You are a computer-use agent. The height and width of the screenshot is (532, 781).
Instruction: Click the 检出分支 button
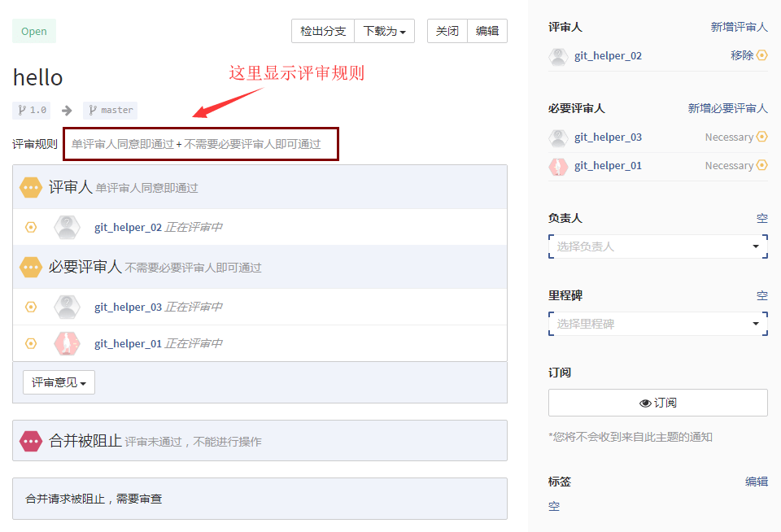point(323,31)
